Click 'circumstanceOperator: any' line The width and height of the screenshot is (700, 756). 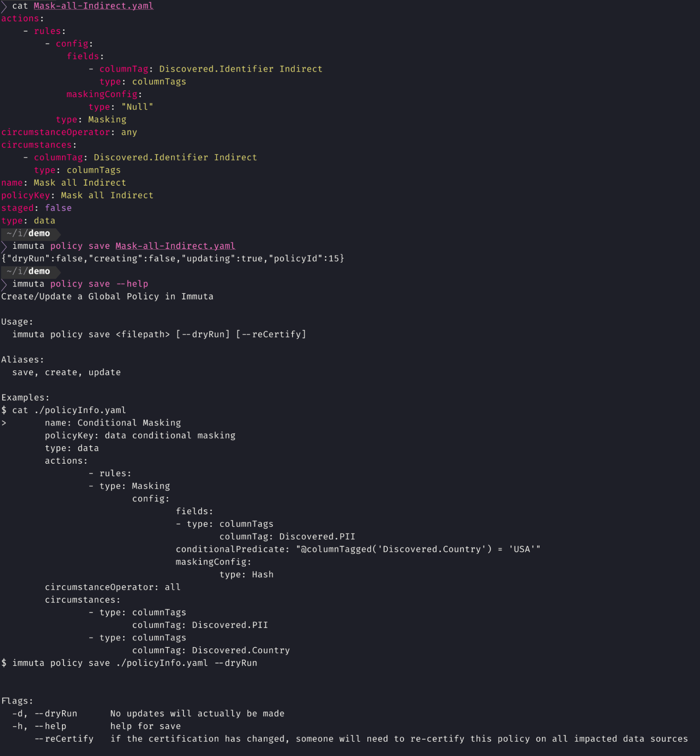pyautogui.click(x=69, y=132)
